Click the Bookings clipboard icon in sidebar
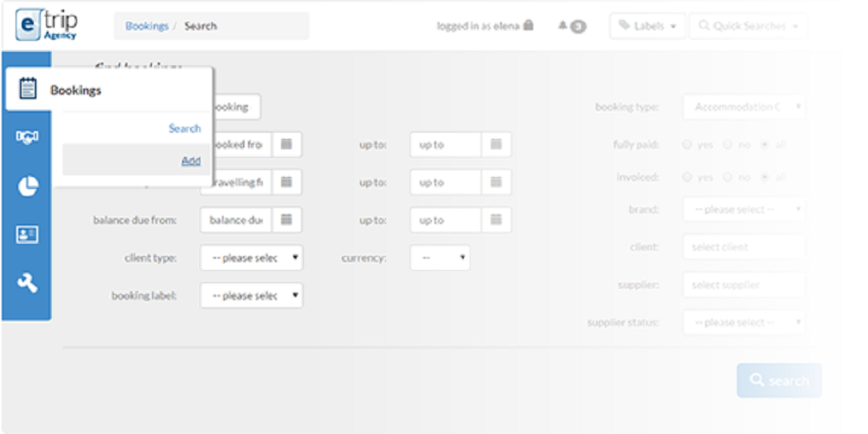 [x=28, y=89]
